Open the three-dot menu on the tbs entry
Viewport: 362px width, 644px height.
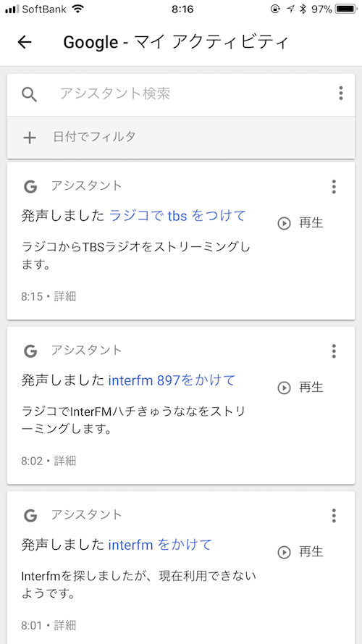click(334, 186)
